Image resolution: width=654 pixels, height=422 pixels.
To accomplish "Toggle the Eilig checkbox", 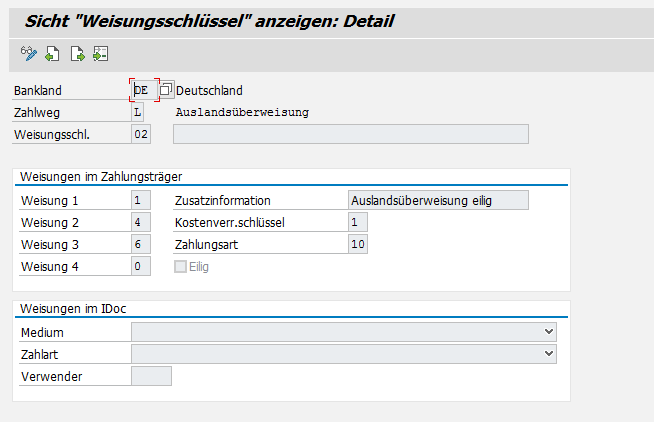I will pyautogui.click(x=180, y=266).
